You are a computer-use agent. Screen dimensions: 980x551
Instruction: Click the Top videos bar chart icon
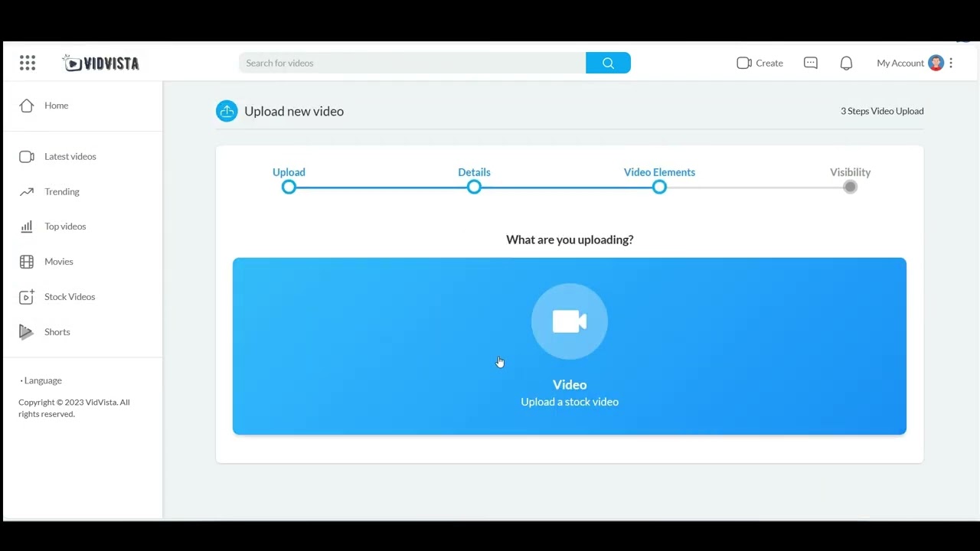click(27, 227)
